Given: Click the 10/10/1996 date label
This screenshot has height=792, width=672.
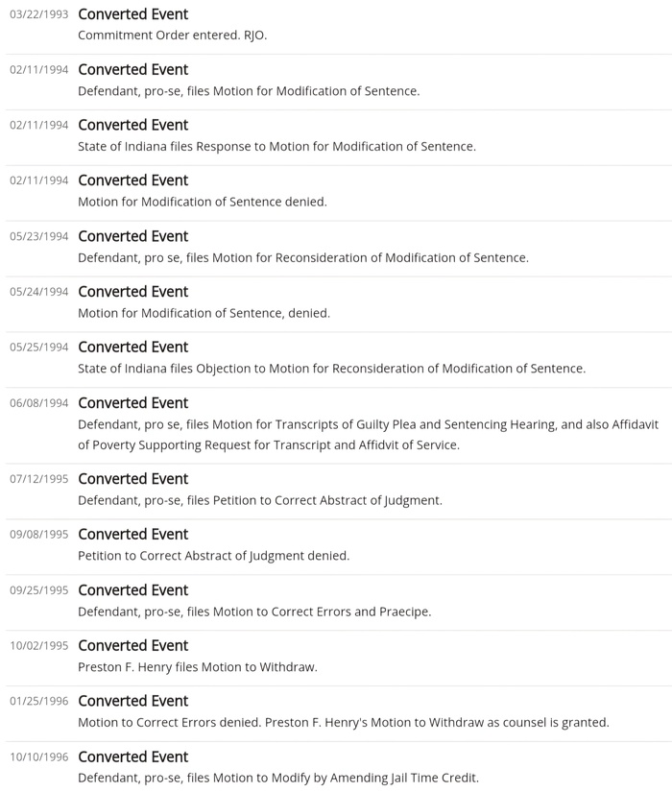Looking at the screenshot, I should [38, 757].
